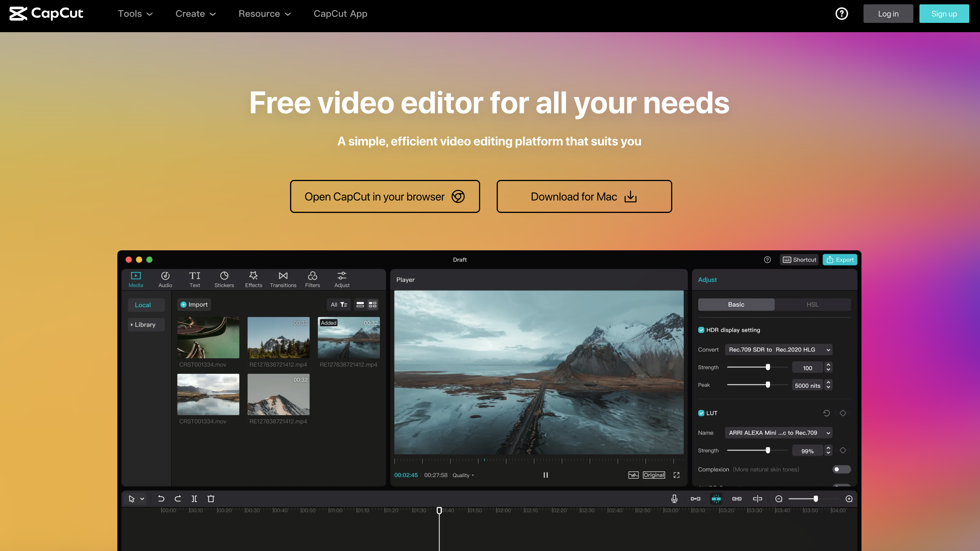Click the undo arrow in timeline toolbar
Image resolution: width=980 pixels, height=551 pixels.
[x=161, y=499]
